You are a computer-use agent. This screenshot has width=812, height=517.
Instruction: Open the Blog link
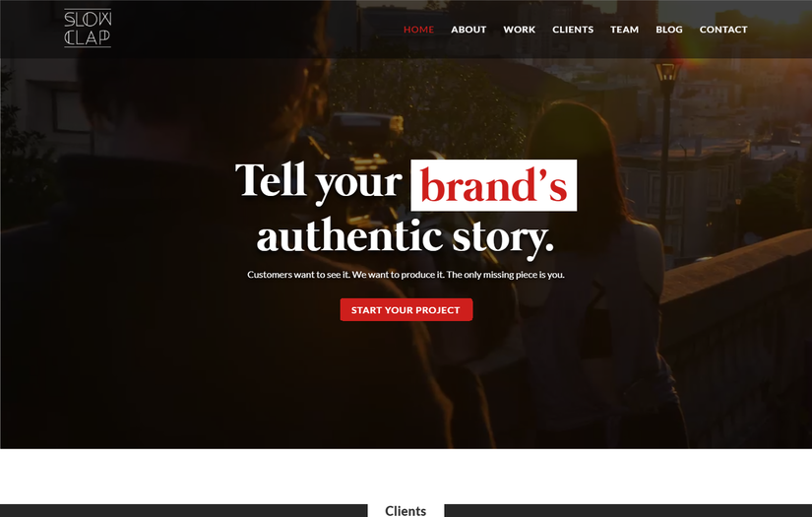(669, 30)
